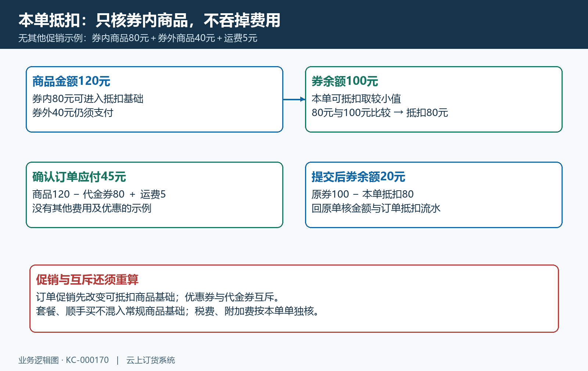Click the line 80元与100元比较 → 抵扣80元
Viewport: 588px width, 371px height.
coord(380,113)
